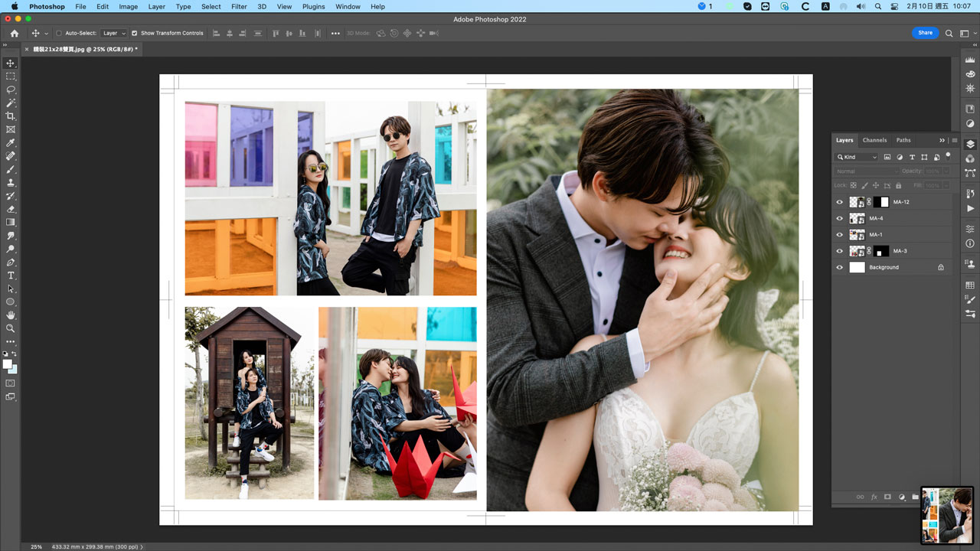980x551 pixels.
Task: Uncheck Show Transform Controls
Action: tap(135, 34)
